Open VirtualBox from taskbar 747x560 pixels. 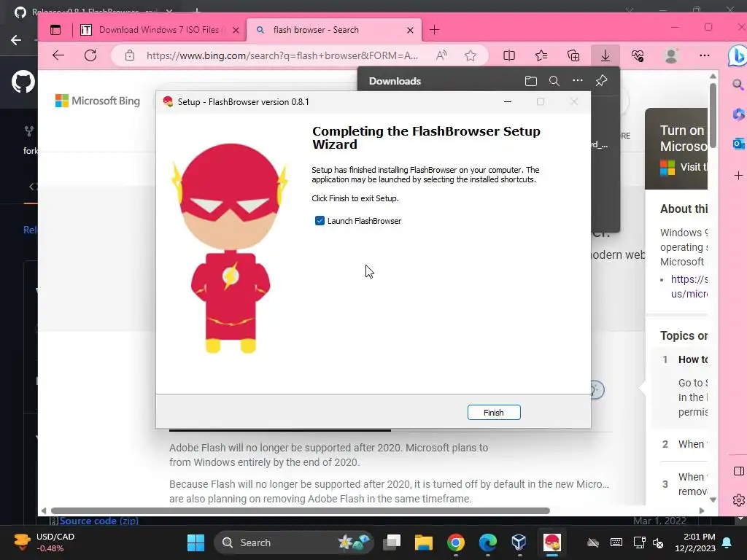[x=519, y=542]
